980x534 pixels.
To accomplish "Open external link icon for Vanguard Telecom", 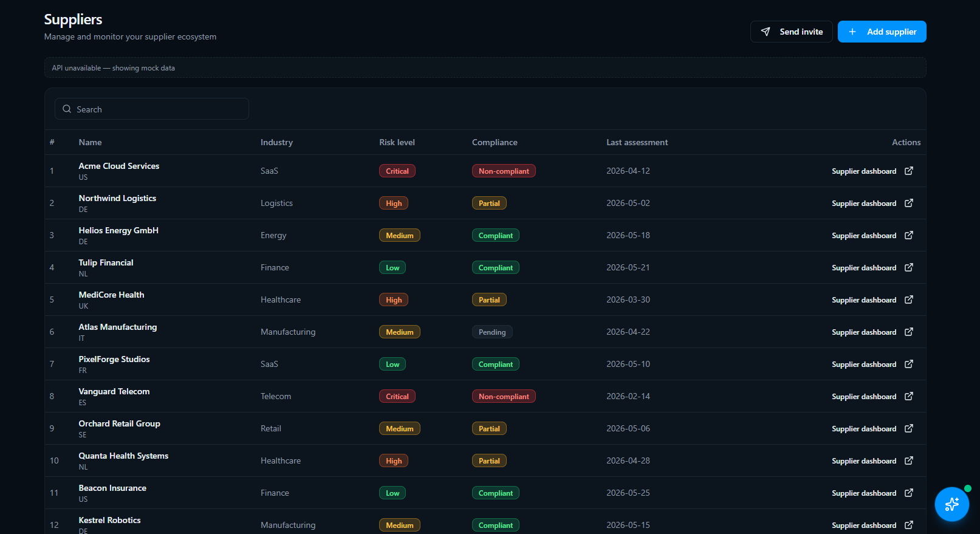I will pyautogui.click(x=909, y=396).
